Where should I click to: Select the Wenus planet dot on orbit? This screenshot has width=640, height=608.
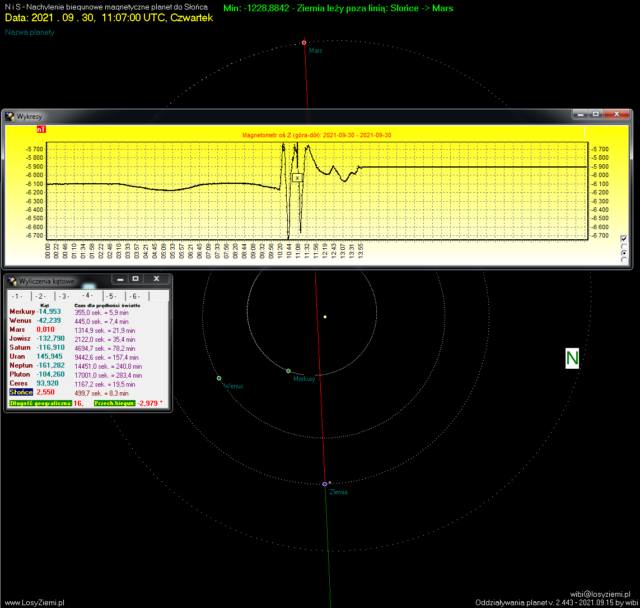pyautogui.click(x=219, y=378)
